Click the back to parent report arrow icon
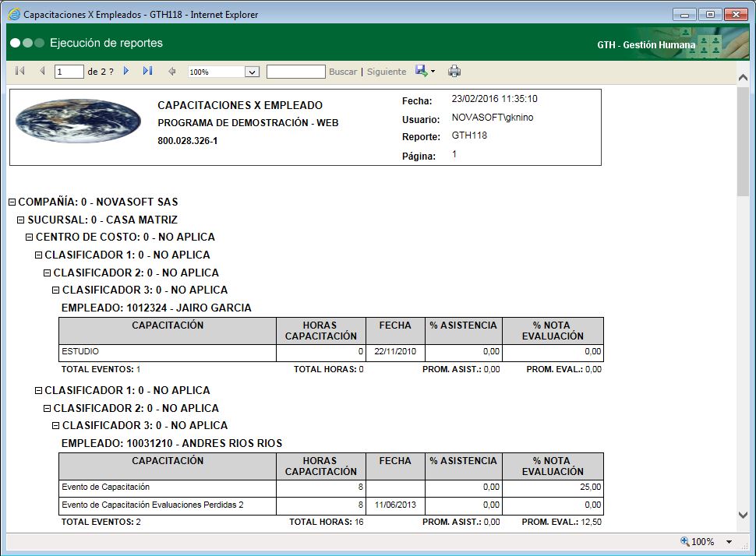 [x=172, y=71]
